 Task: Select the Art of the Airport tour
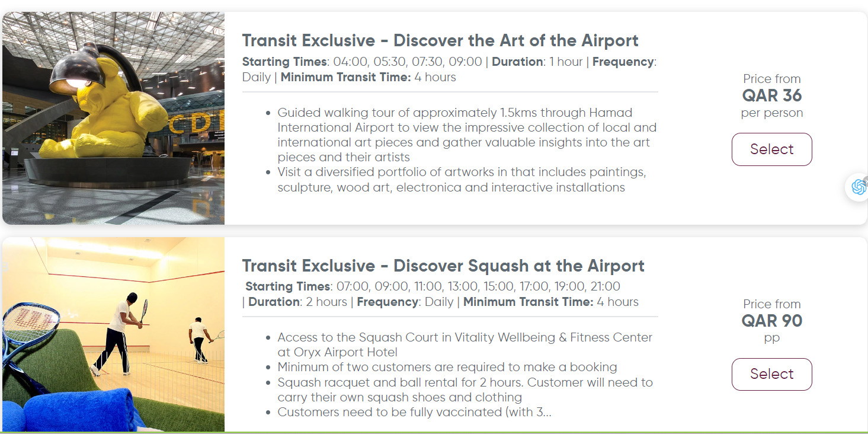[771, 149]
